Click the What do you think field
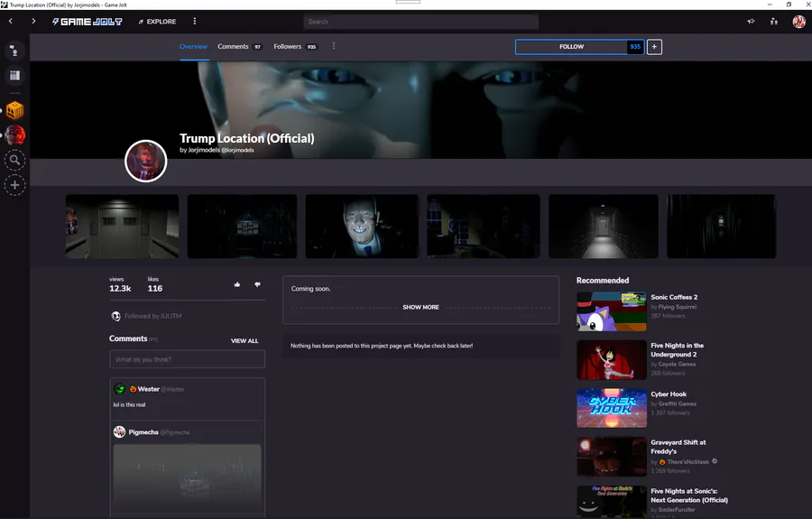812x519 pixels. click(x=187, y=359)
